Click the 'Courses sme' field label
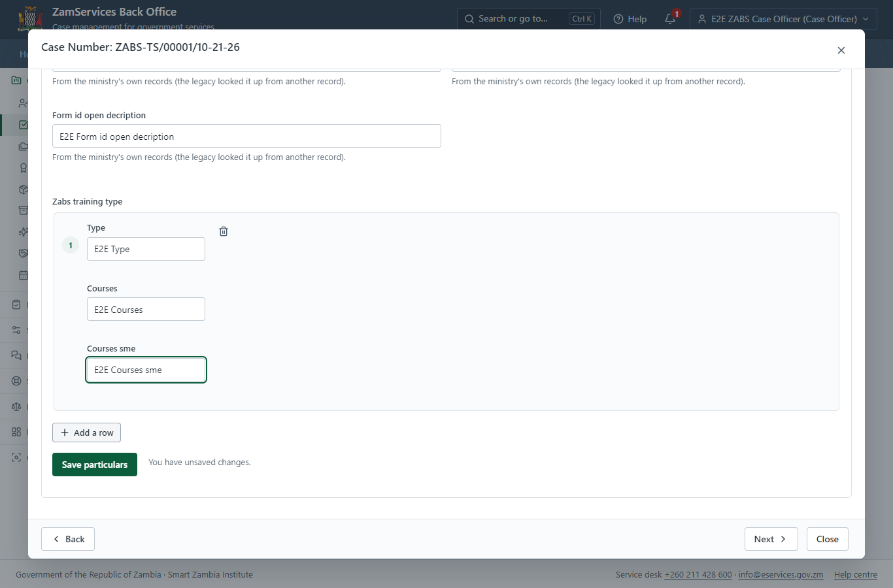Screen dimensions: 893x588 click(111, 348)
